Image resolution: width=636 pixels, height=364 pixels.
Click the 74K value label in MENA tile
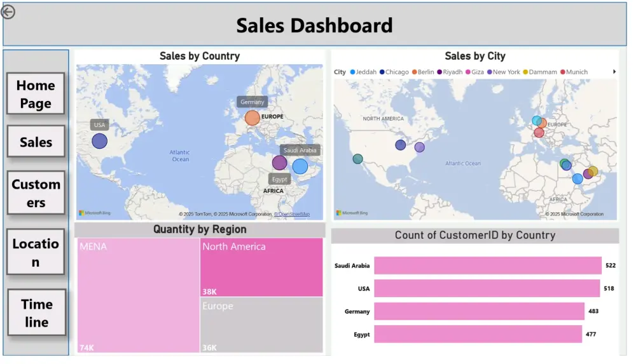(x=86, y=347)
